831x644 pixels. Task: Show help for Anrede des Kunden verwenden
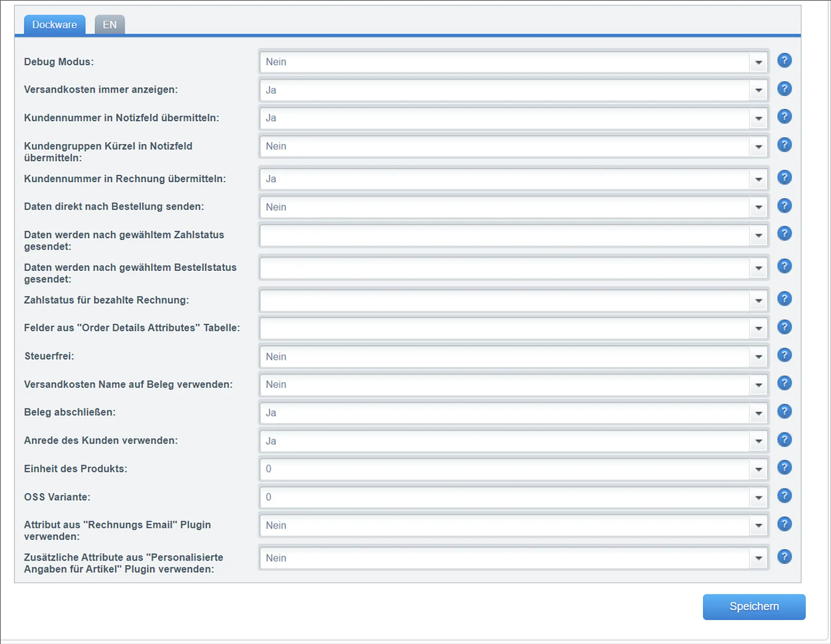[x=784, y=440]
